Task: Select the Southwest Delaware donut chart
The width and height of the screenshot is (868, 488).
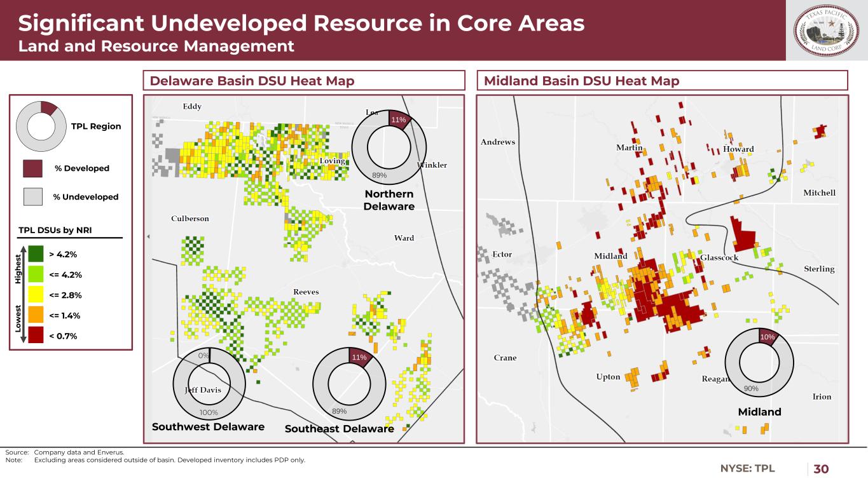Action: pos(209,384)
